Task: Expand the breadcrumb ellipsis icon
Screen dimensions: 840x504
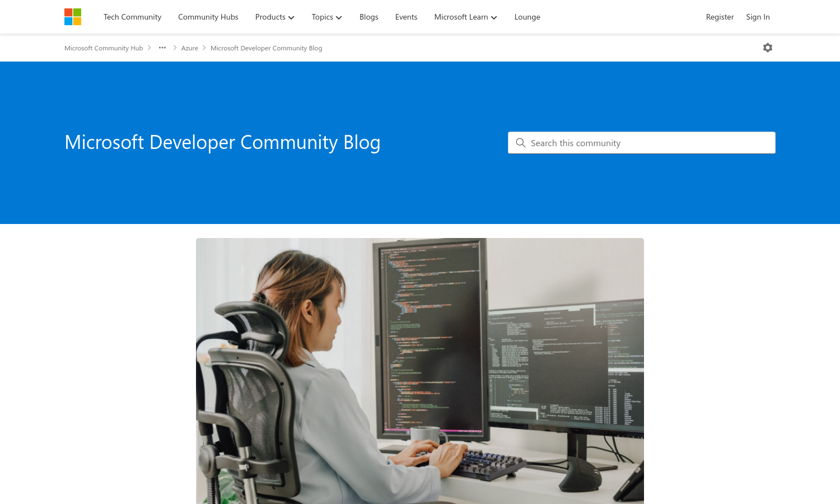Action: pyautogui.click(x=162, y=48)
